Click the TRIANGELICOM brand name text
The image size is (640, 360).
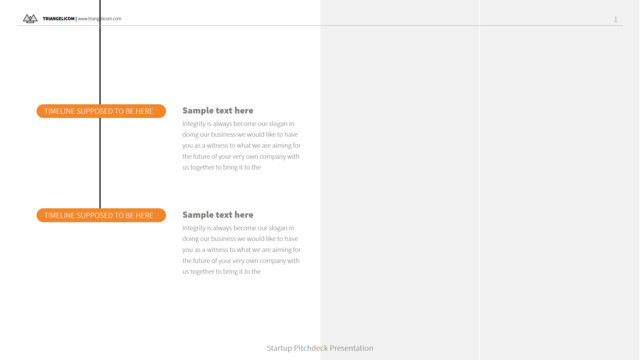pyautogui.click(x=59, y=19)
